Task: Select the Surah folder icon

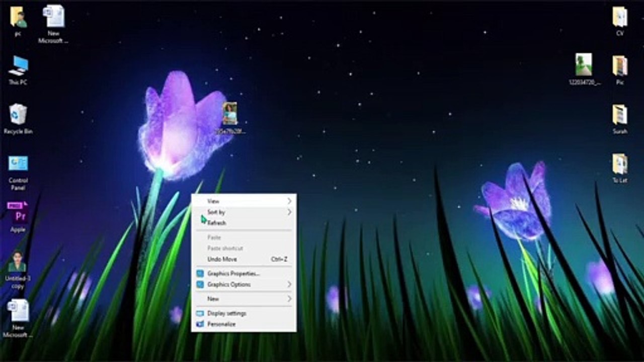Action: [x=620, y=119]
